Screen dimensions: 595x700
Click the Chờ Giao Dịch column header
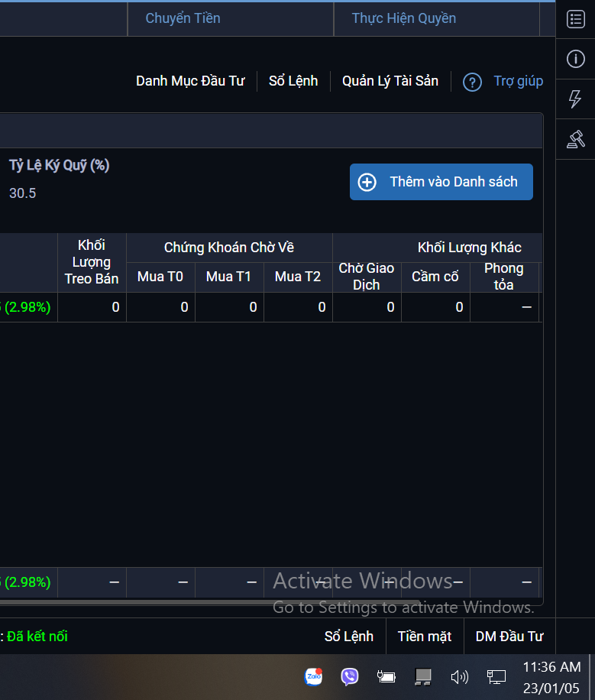367,277
